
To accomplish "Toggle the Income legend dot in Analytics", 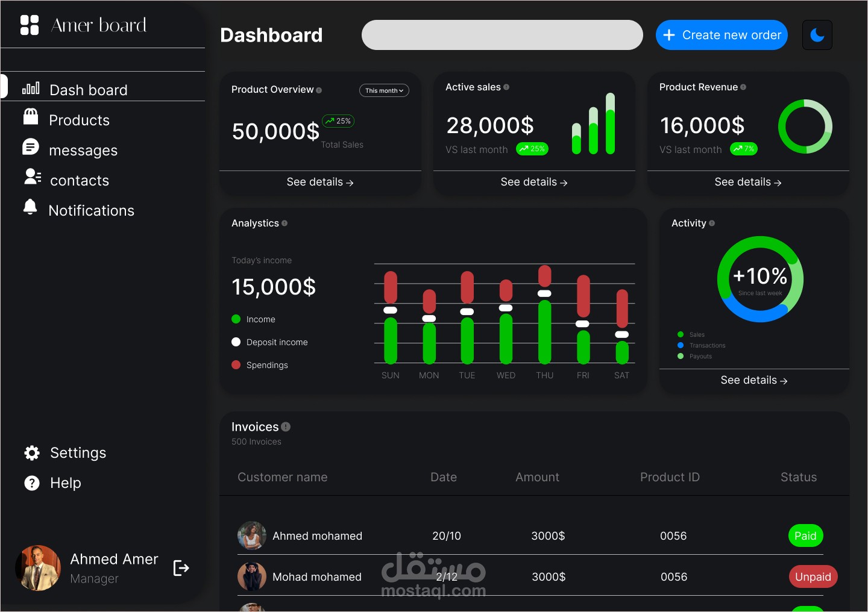I will [x=236, y=319].
